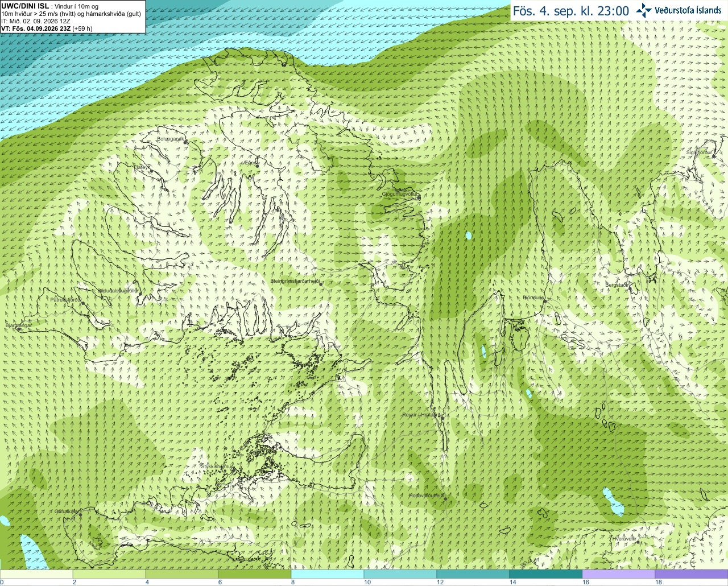728x586 pixels.
Task: Select the Gufuskálar station dot
Action: 80,514
